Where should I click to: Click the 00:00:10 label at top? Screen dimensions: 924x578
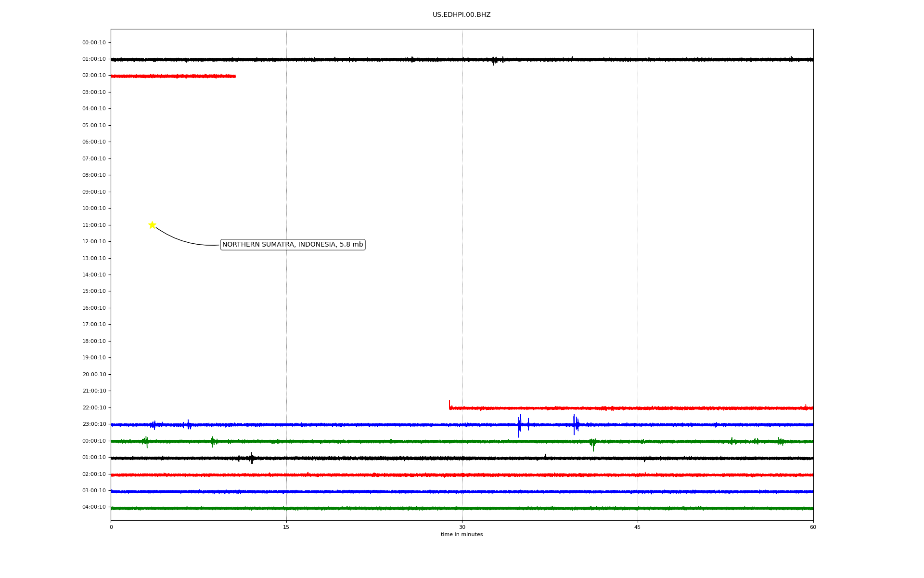tap(94, 42)
